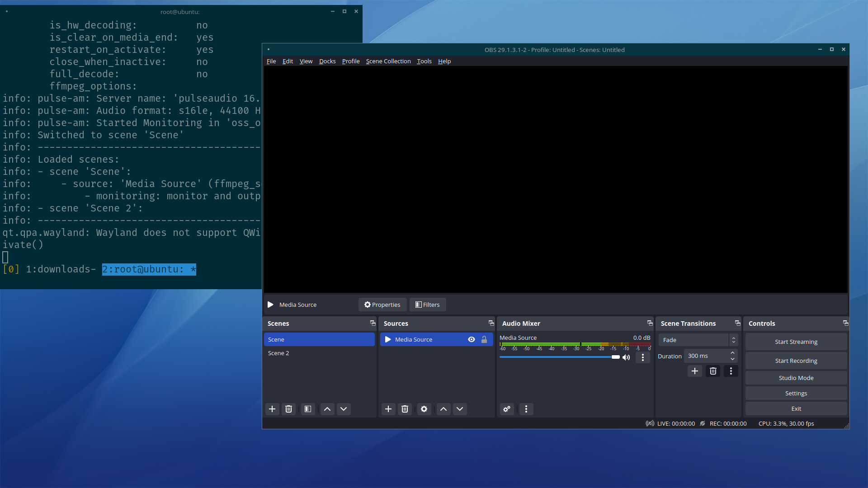Open Media Source mixer options menu
The image size is (868, 488).
tap(643, 357)
